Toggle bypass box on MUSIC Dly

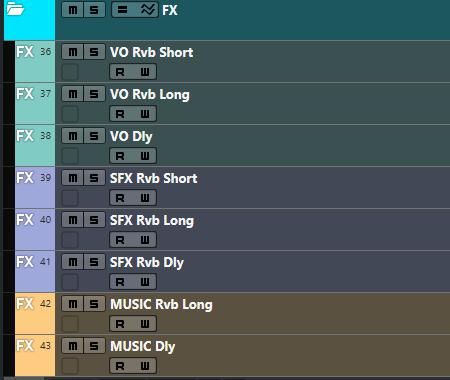[70, 366]
